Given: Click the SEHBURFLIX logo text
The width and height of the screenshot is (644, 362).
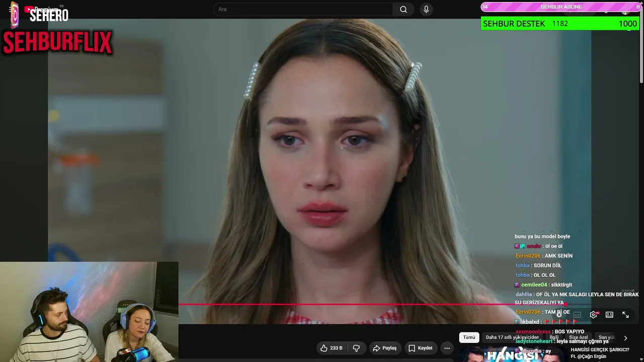Looking at the screenshot, I should [57, 42].
